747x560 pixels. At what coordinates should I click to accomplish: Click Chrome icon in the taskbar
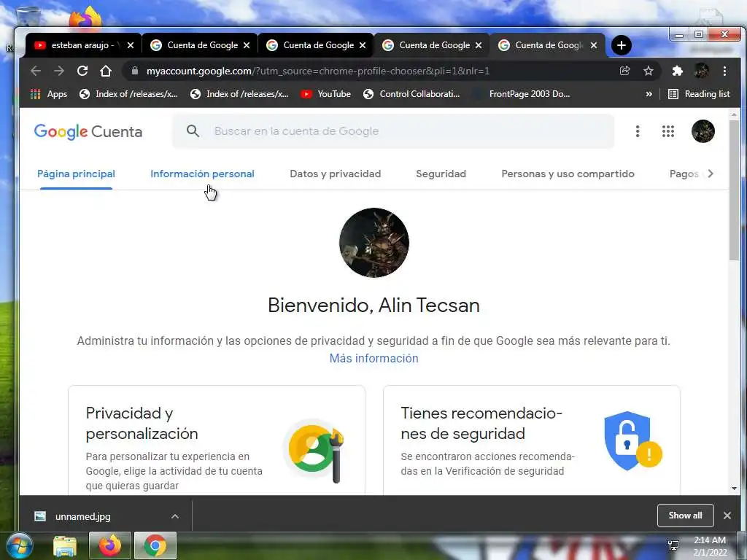coord(155,545)
